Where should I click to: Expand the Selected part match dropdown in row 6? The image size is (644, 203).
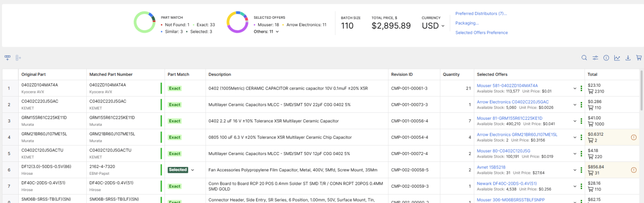coord(192,170)
